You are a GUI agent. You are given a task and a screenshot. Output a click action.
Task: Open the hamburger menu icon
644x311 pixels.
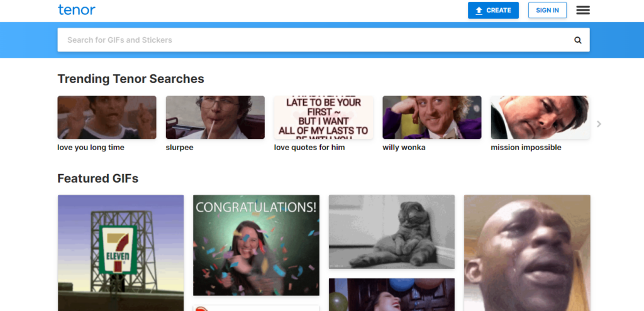(583, 10)
